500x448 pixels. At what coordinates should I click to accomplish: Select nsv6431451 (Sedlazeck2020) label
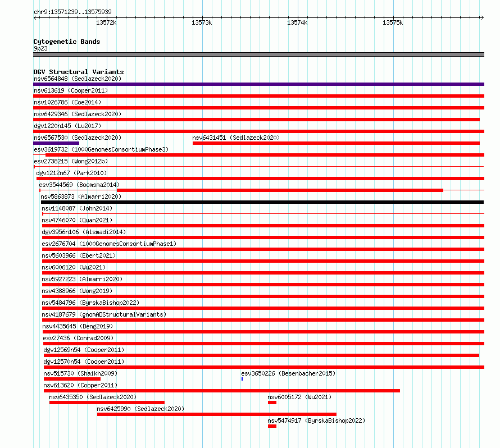(x=236, y=138)
